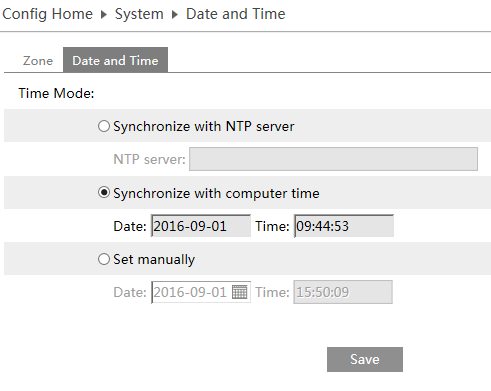Select the Synchronize with computer time radio button
Image resolution: width=491 pixels, height=391 pixels.
pos(104,193)
